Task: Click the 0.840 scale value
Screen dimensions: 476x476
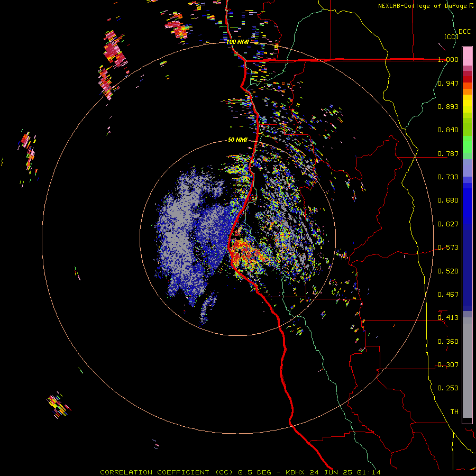Action: [448, 130]
